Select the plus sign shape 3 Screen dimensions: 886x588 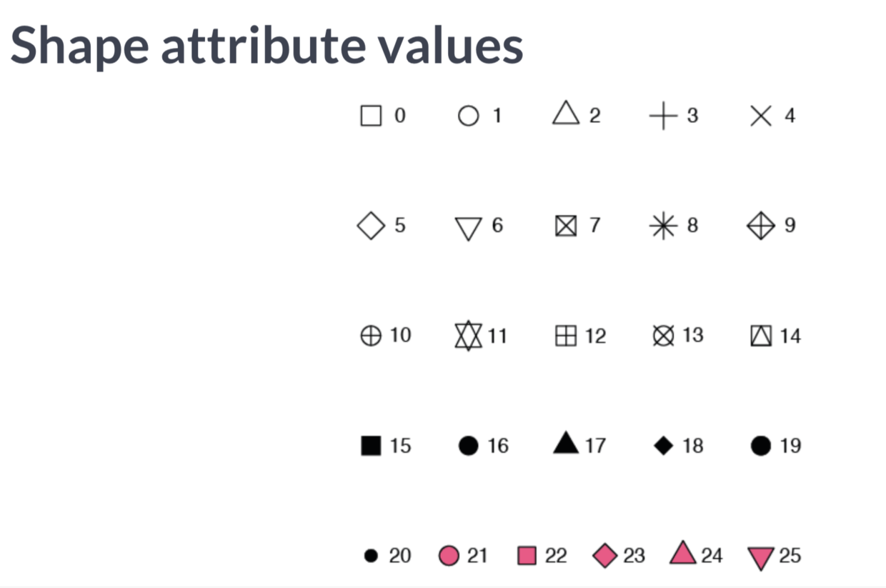coord(663,116)
